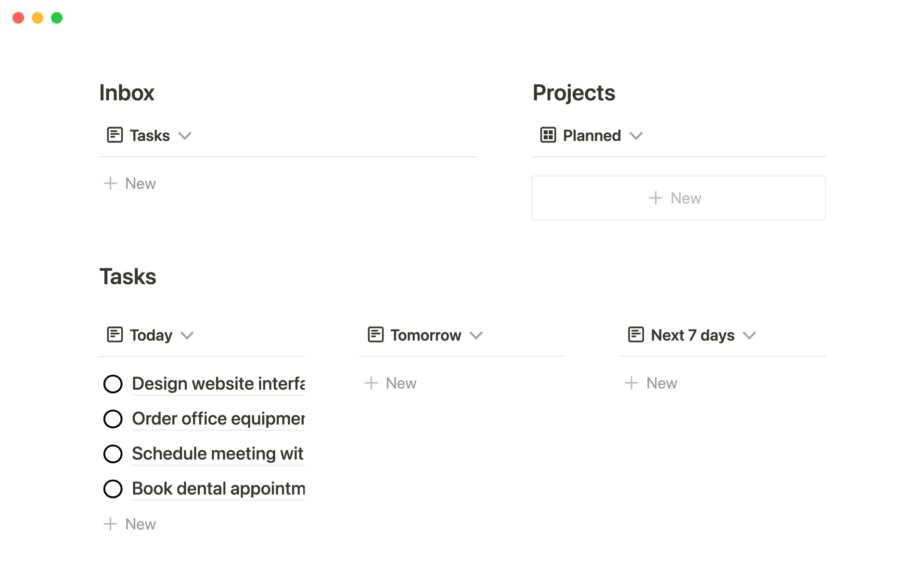Add new project card in Planned gallery
This screenshot has width=924, height=578.
pyautogui.click(x=678, y=198)
